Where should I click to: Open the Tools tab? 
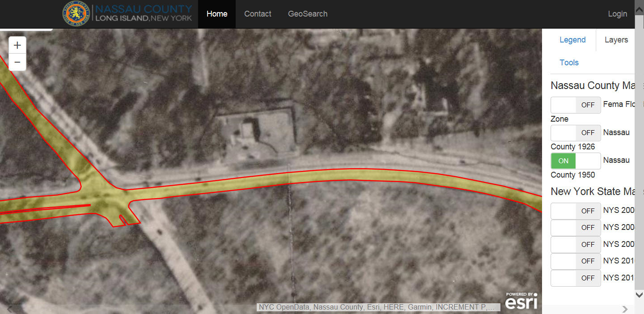coord(569,63)
